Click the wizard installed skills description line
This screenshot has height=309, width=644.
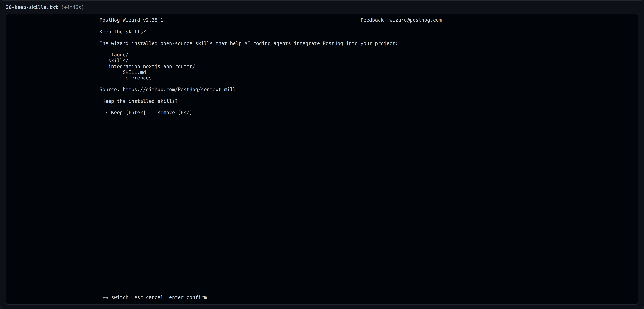249,43
